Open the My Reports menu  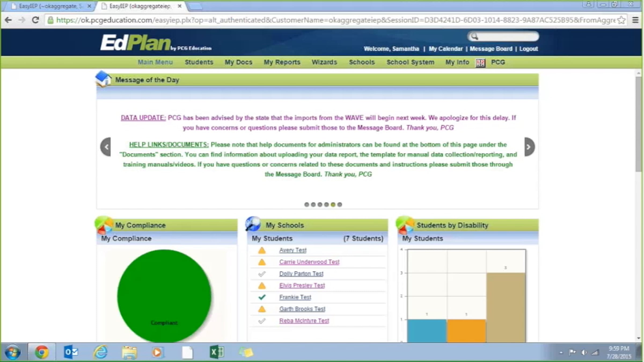tap(282, 62)
